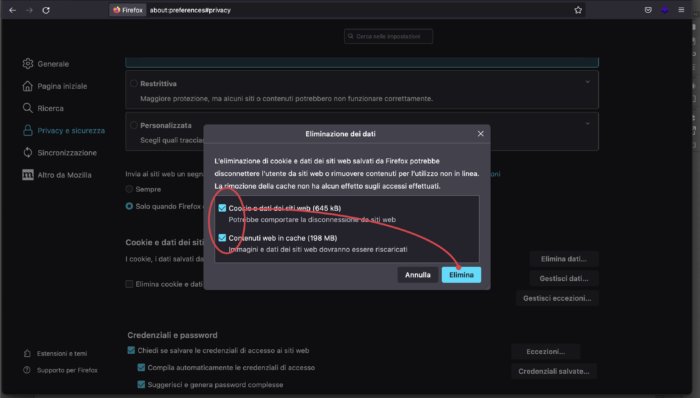Uncheck Contenuti web in cache
This screenshot has height=398, width=700.
[x=222, y=238]
